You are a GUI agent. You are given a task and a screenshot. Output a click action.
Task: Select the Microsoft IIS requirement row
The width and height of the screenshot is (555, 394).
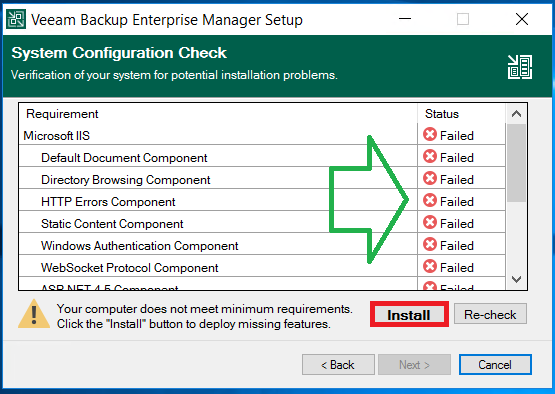pos(262,135)
